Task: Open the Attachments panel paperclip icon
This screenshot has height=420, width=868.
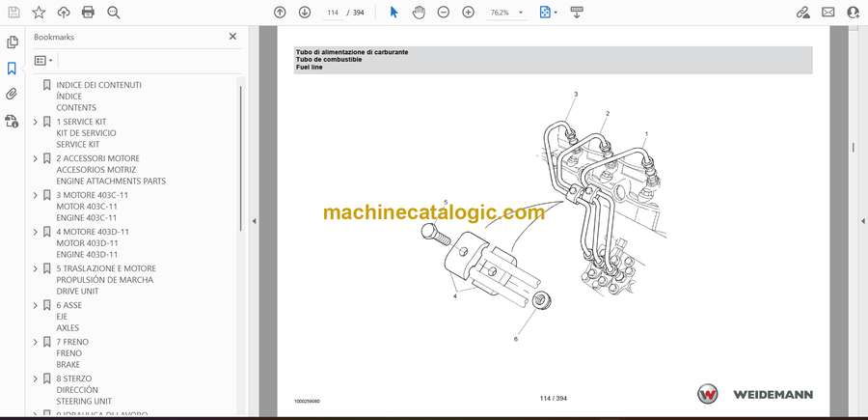Action: click(x=13, y=95)
